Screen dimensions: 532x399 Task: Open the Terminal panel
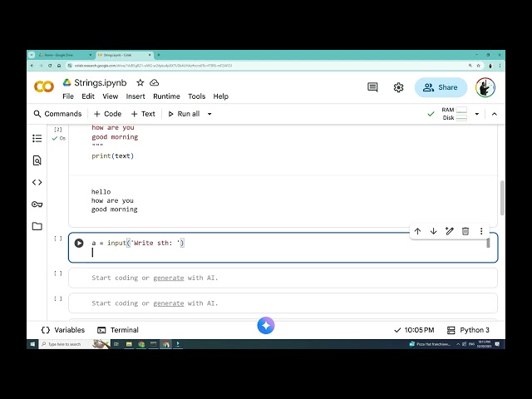click(118, 330)
